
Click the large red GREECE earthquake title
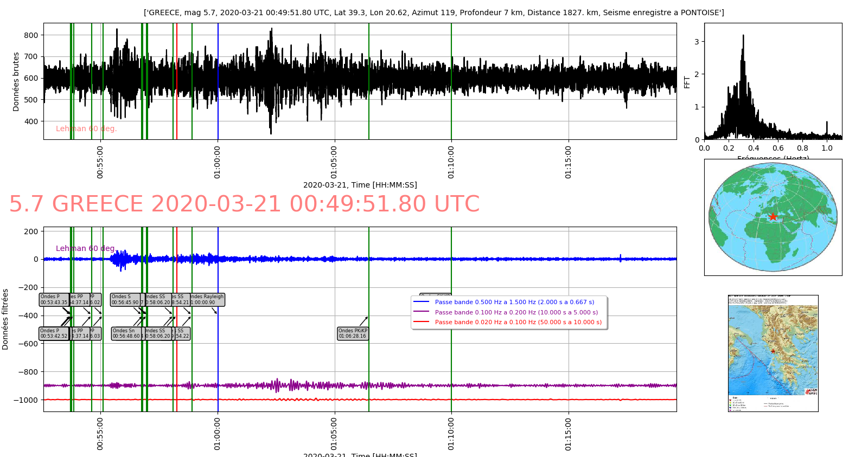(x=244, y=204)
